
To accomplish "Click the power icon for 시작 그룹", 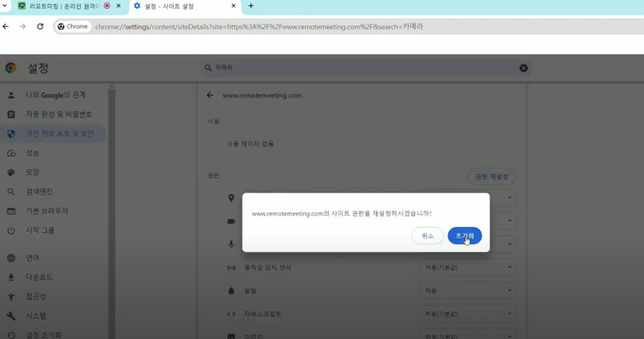I will (11, 230).
